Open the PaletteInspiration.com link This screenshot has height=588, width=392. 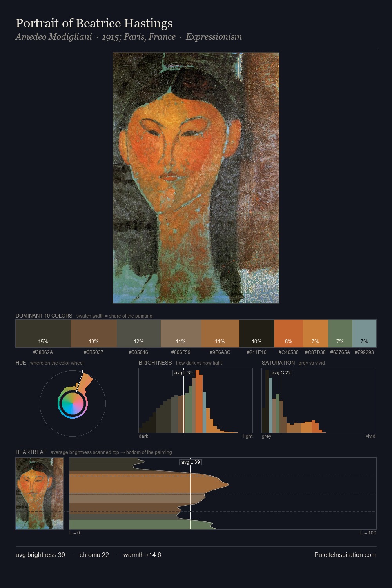click(345, 555)
